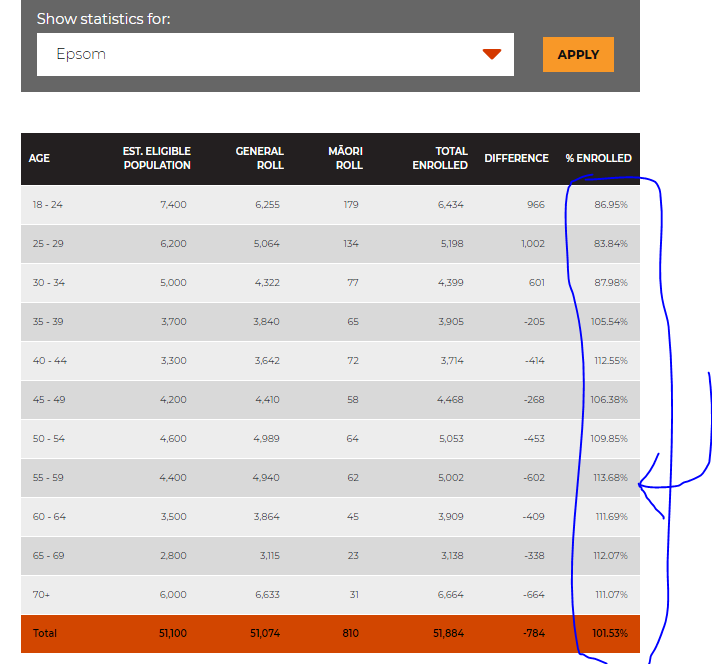
Task: Click percent enrolled 111.07%
Action: tap(612, 595)
